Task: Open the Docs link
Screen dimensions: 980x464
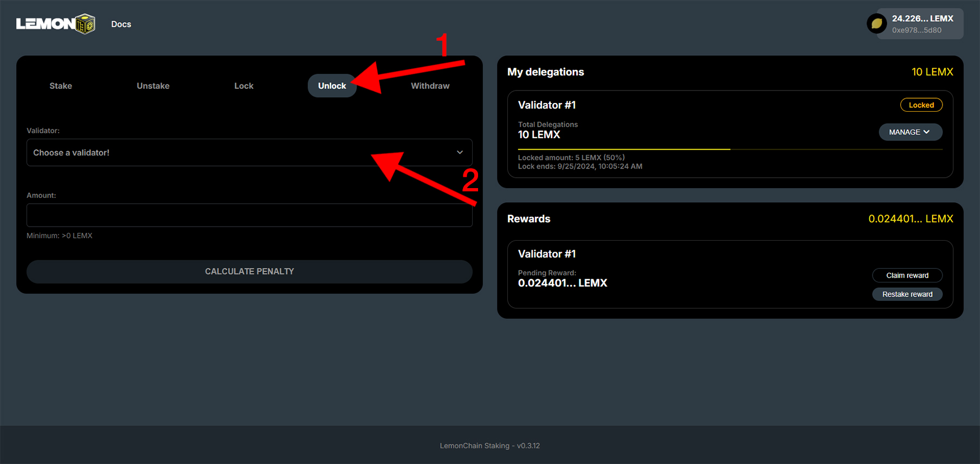Action: coord(121,24)
